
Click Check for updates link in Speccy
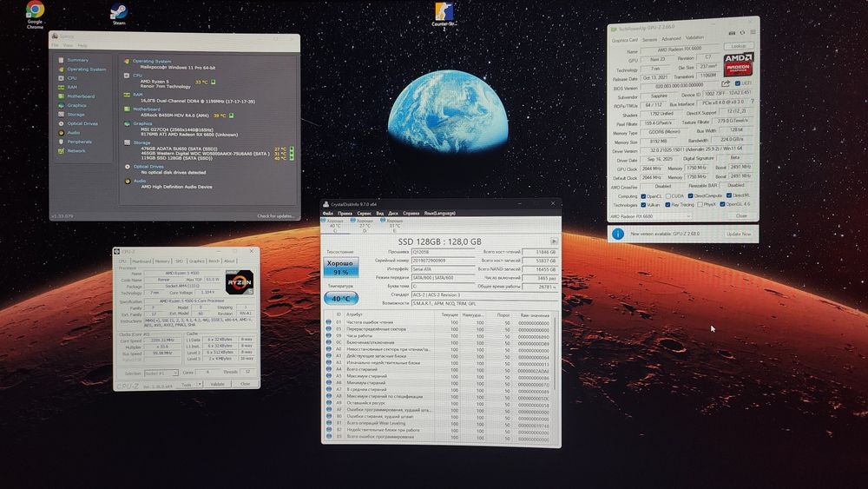276,216
